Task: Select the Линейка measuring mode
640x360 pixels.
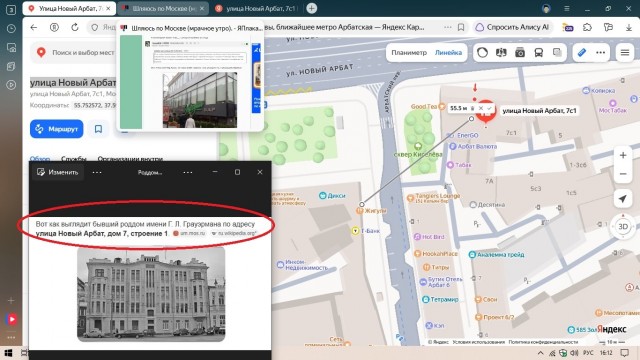Action: coord(448,53)
